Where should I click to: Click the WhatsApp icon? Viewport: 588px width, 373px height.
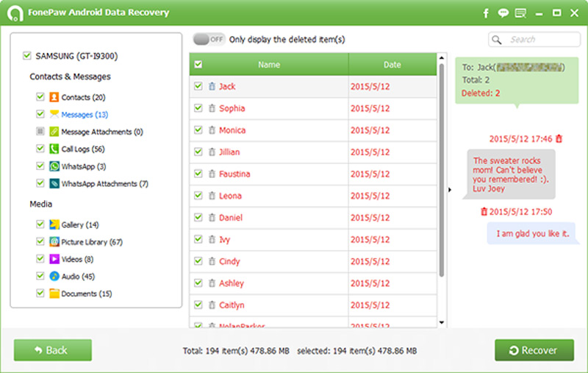[x=54, y=166]
